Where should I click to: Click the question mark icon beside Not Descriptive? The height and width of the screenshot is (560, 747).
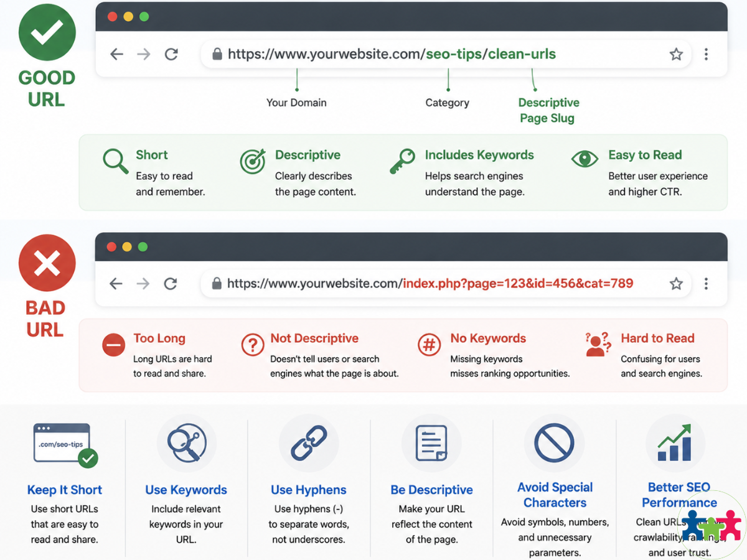click(252, 344)
